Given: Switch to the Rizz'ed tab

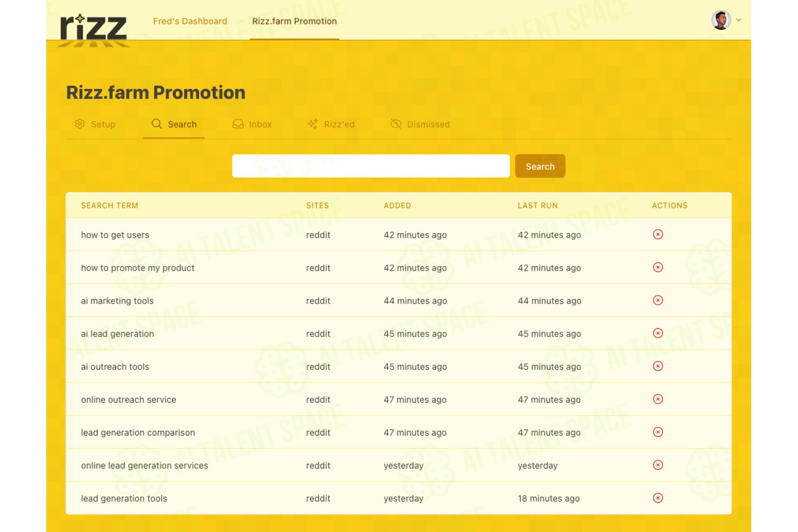Looking at the screenshot, I should (x=331, y=124).
